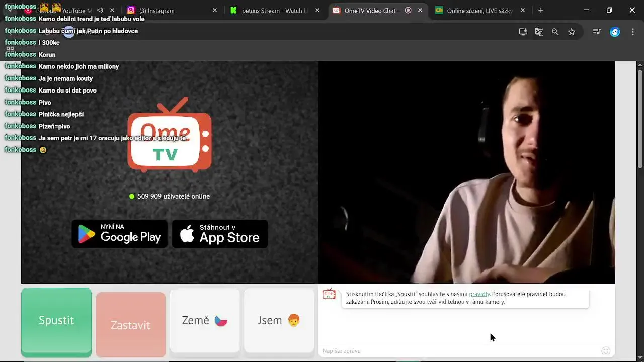Click the Spustit start button

pos(56,322)
